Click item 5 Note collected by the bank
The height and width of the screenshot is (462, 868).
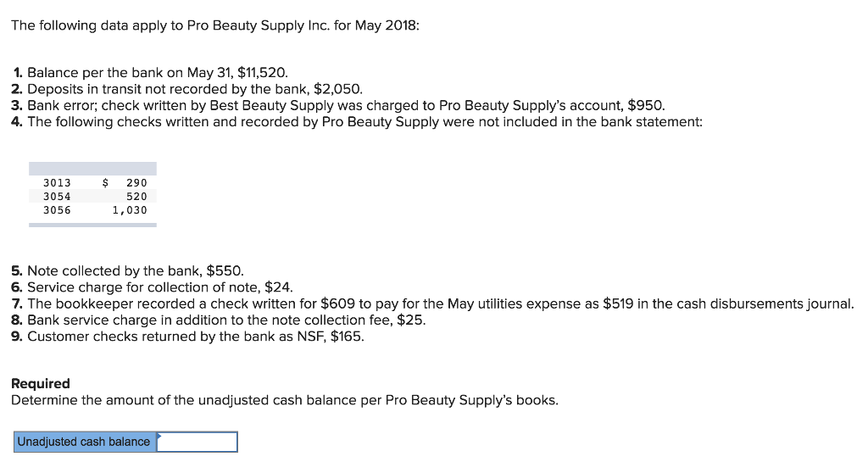[x=127, y=270]
